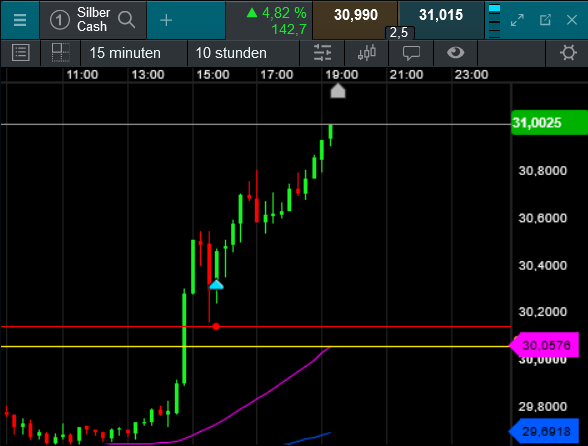Open chart settings gear icon
588x446 pixels.
point(568,53)
